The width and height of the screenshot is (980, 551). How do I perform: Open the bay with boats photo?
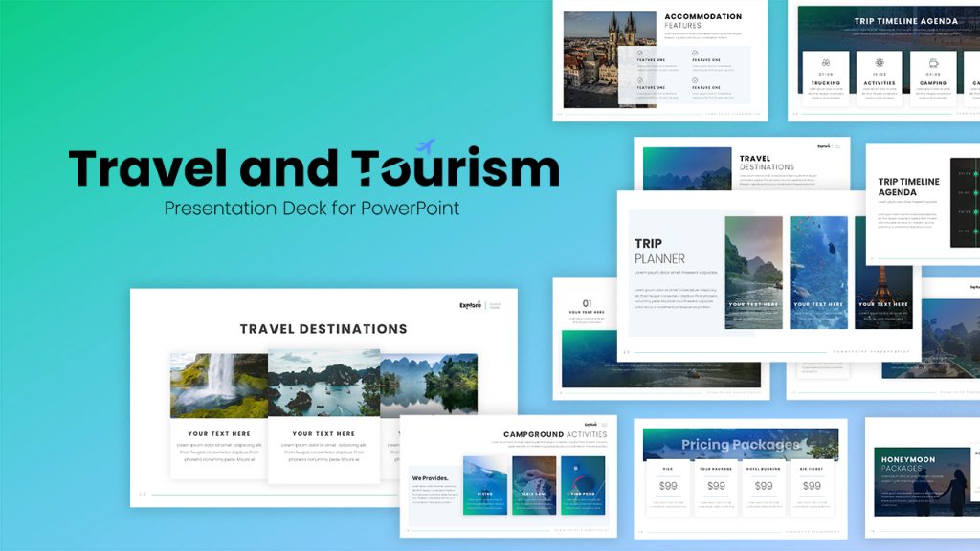[323, 383]
